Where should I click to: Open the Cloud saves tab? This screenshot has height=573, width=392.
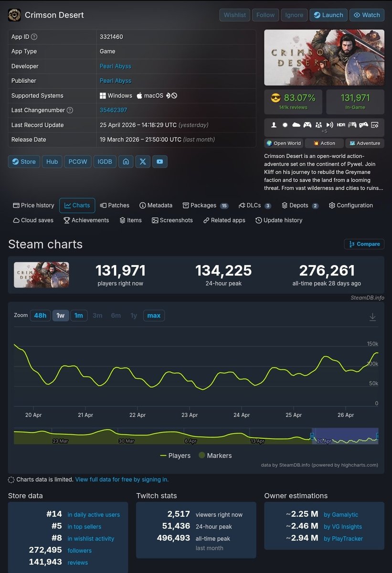(33, 220)
